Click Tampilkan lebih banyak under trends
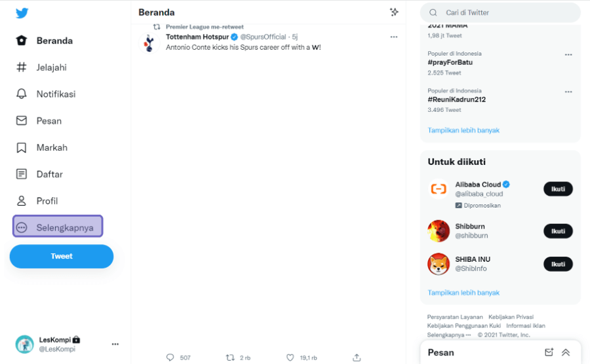The image size is (590, 364). click(x=463, y=130)
